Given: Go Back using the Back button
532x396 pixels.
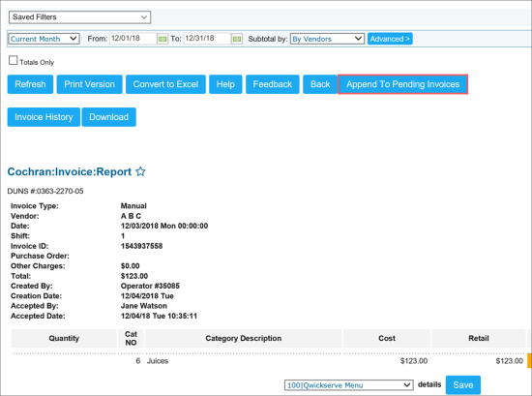Looking at the screenshot, I should [320, 84].
